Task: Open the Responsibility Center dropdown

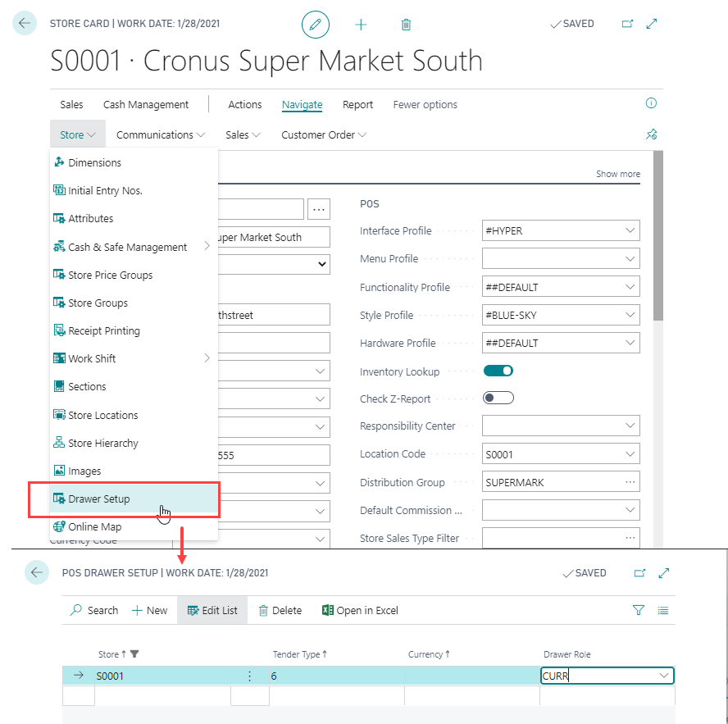Action: pos(630,426)
